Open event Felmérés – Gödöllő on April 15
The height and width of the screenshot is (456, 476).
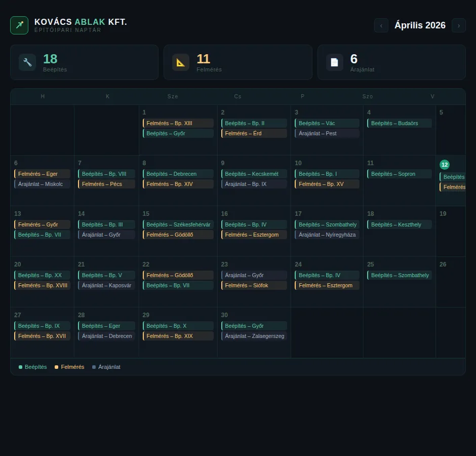[178, 235]
